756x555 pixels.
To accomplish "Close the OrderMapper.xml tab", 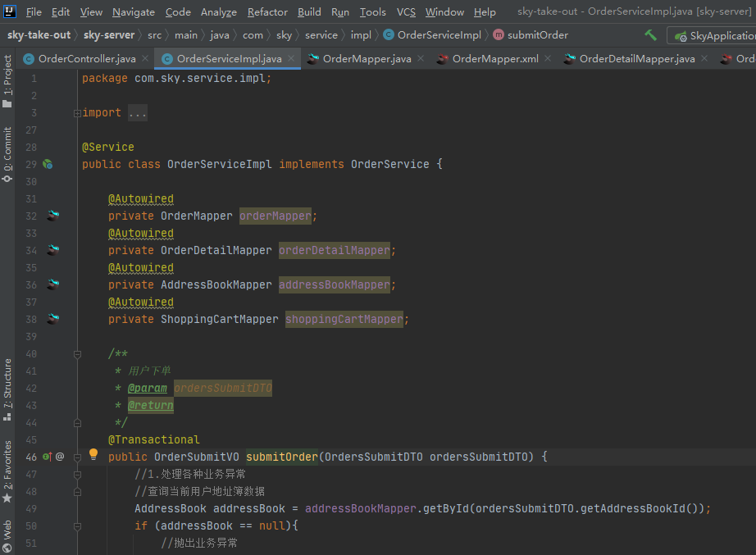I will (548, 58).
